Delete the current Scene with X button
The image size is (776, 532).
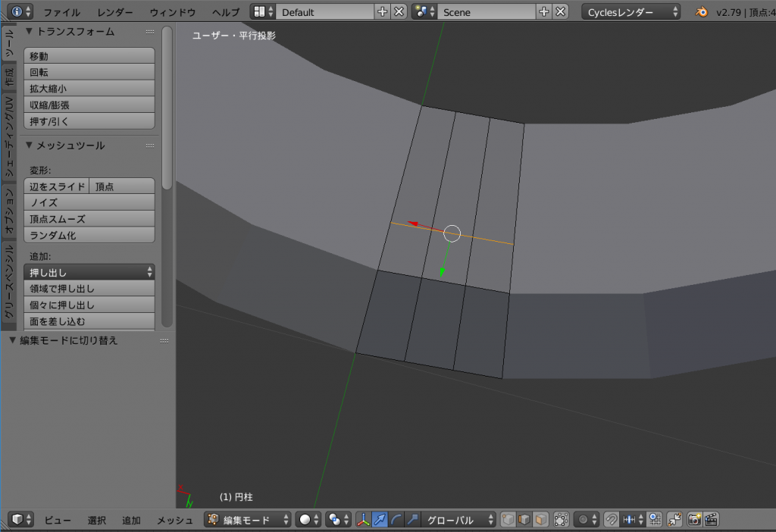[x=560, y=12]
